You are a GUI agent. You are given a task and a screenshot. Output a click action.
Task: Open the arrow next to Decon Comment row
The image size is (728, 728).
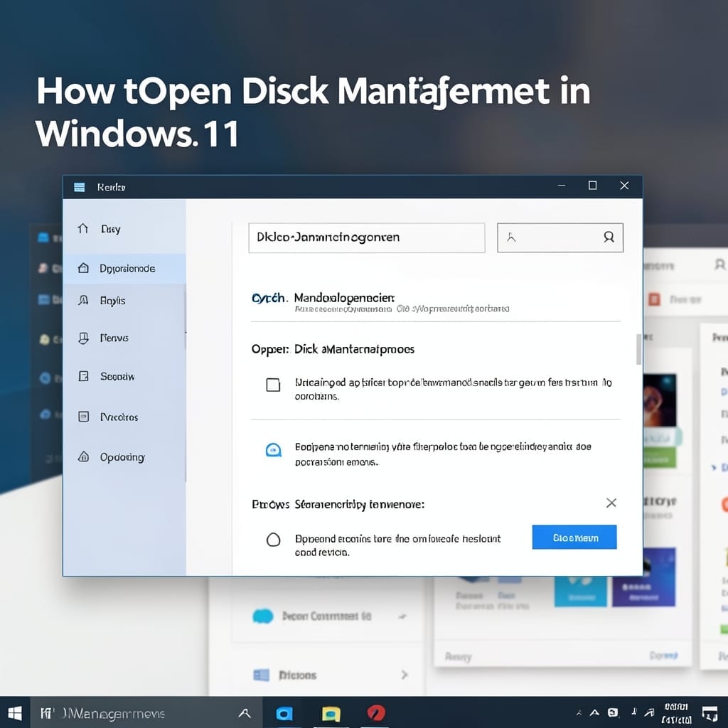[x=402, y=616]
